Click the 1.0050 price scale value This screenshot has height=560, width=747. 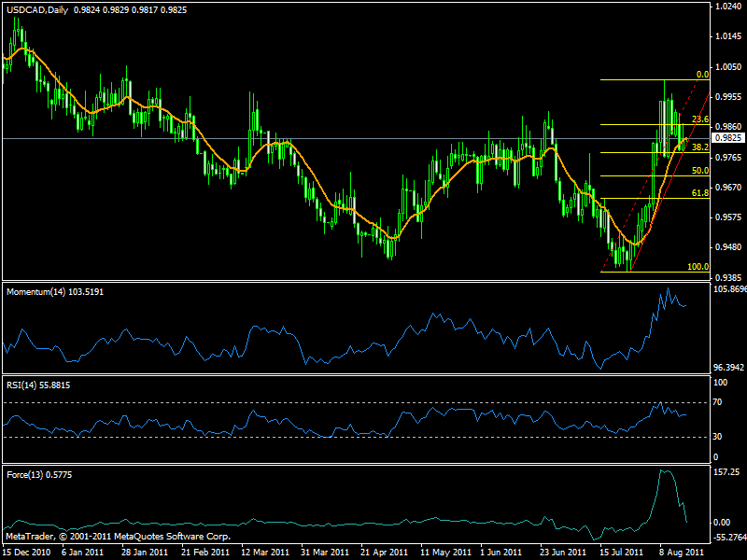click(729, 66)
